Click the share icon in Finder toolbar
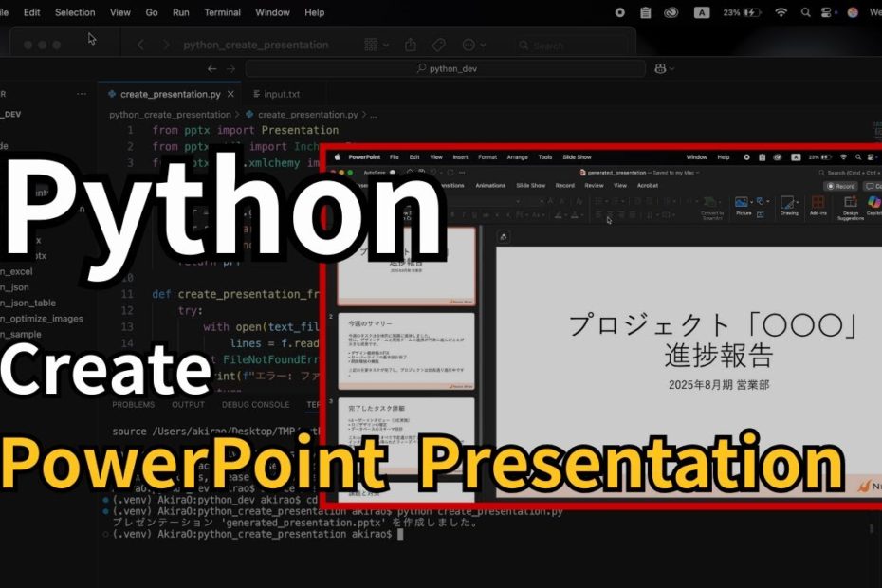 (411, 45)
